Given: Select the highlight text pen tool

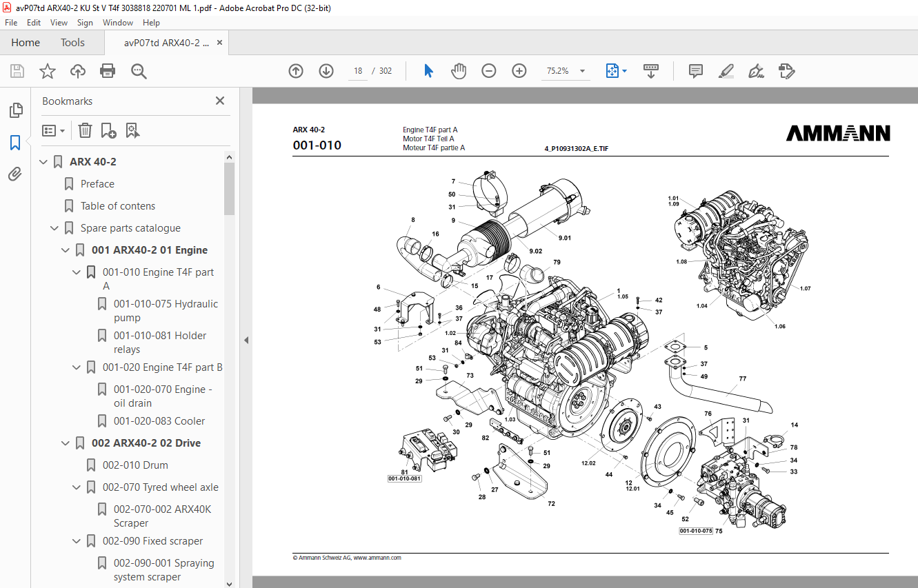Looking at the screenshot, I should tap(726, 71).
